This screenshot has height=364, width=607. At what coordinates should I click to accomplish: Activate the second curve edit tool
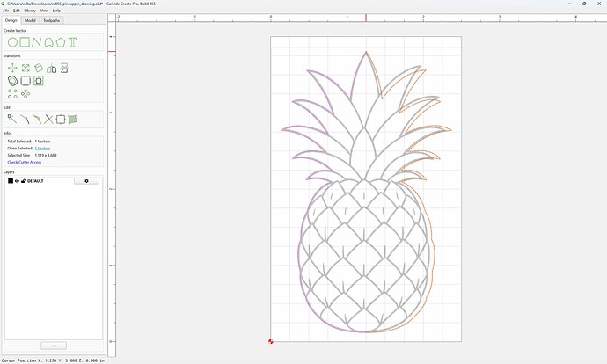point(37,120)
